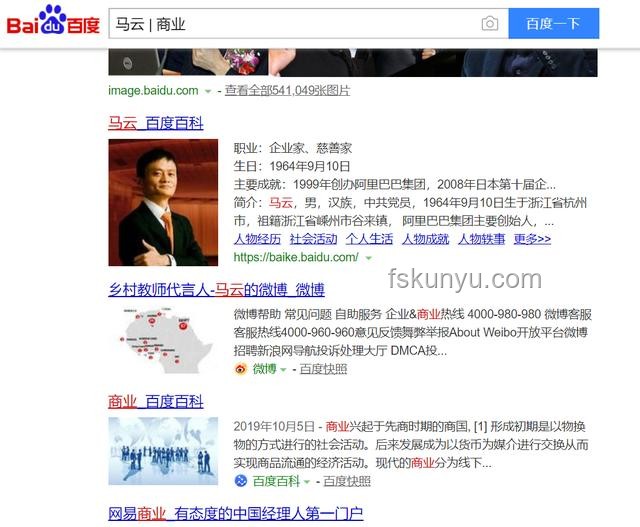Open the map thumbnail of Weibo result
This screenshot has height=527, width=640.
[x=163, y=340]
